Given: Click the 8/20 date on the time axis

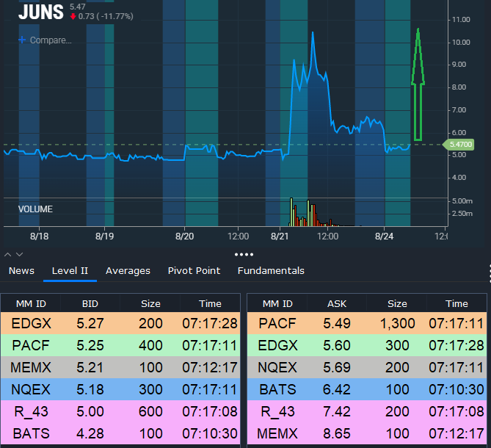Looking at the screenshot, I should 184,236.
